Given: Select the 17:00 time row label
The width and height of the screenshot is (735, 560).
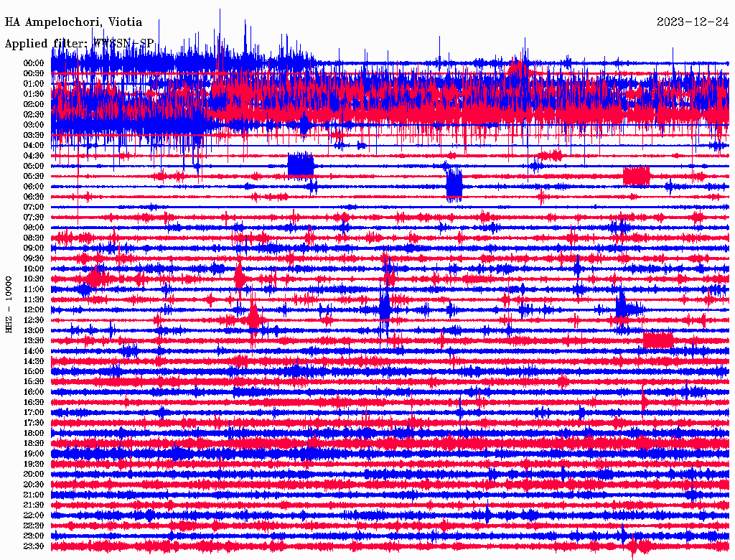Looking at the screenshot, I should coord(34,412).
